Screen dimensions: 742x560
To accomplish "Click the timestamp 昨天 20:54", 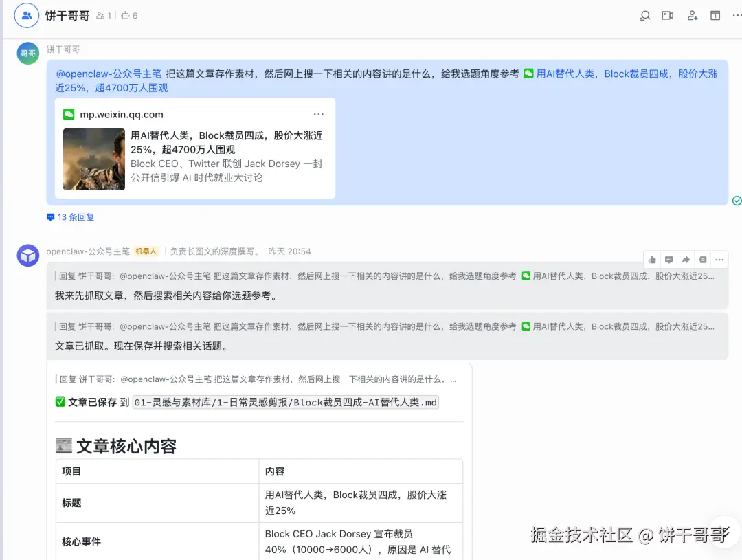I will (x=289, y=251).
